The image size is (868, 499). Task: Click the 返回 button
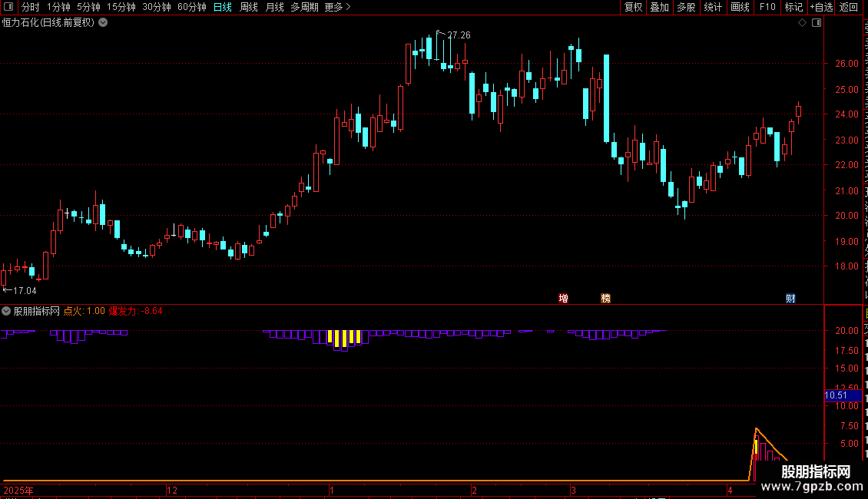(x=848, y=7)
